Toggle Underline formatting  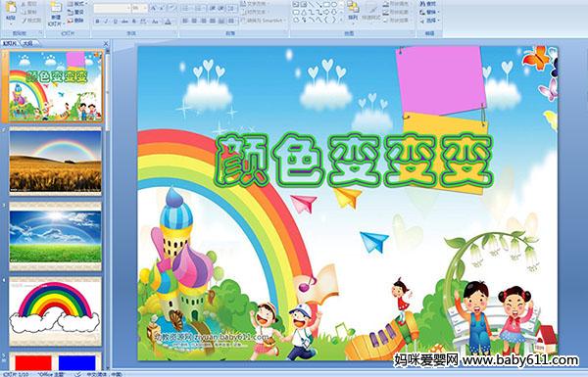pyautogui.click(x=115, y=22)
